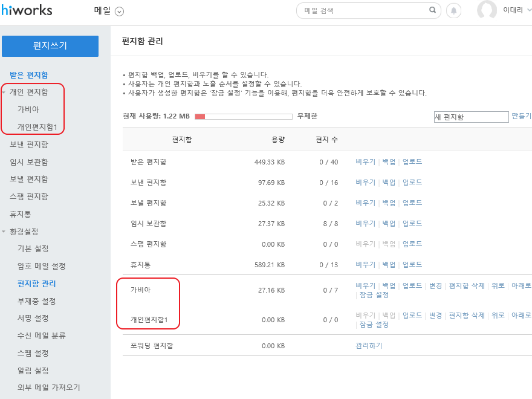Click 편지함 삭제 for 가비아 folder
Screen dimensions: 532x399
tap(467, 286)
